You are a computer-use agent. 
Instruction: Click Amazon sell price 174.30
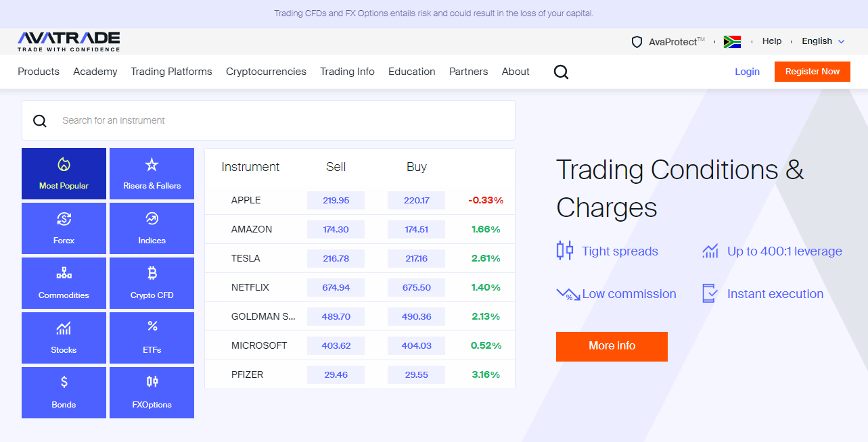[336, 229]
